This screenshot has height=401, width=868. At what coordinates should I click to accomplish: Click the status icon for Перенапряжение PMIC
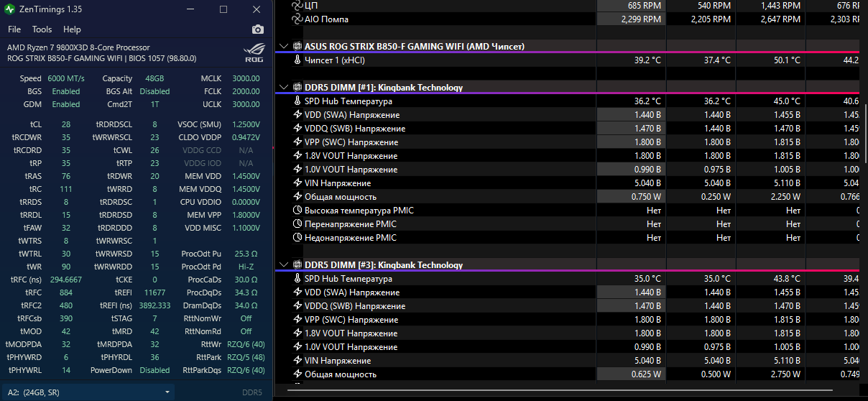(297, 224)
